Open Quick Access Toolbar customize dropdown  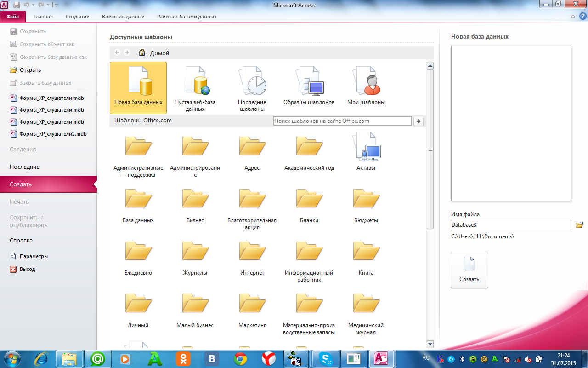click(56, 5)
